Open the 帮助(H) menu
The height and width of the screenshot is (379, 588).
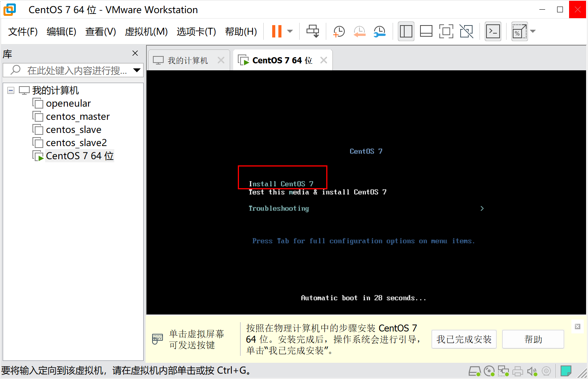(x=241, y=31)
